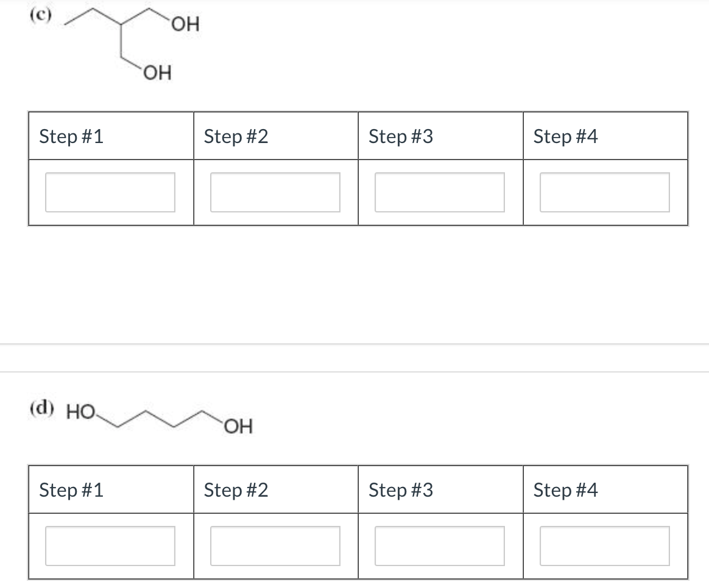
Task: Click the Step #4 input field for part (d)
Action: pos(605,545)
